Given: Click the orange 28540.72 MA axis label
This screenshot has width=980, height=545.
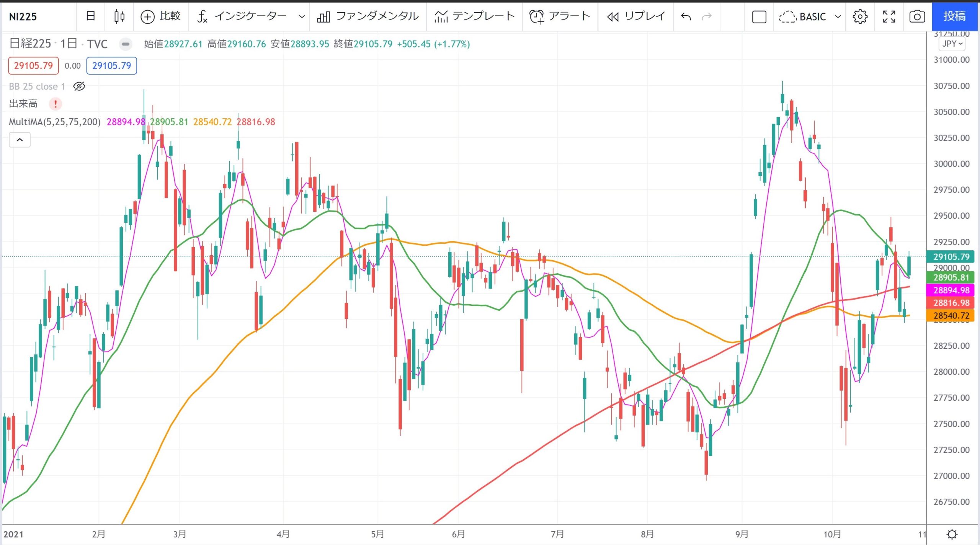Looking at the screenshot, I should (951, 316).
